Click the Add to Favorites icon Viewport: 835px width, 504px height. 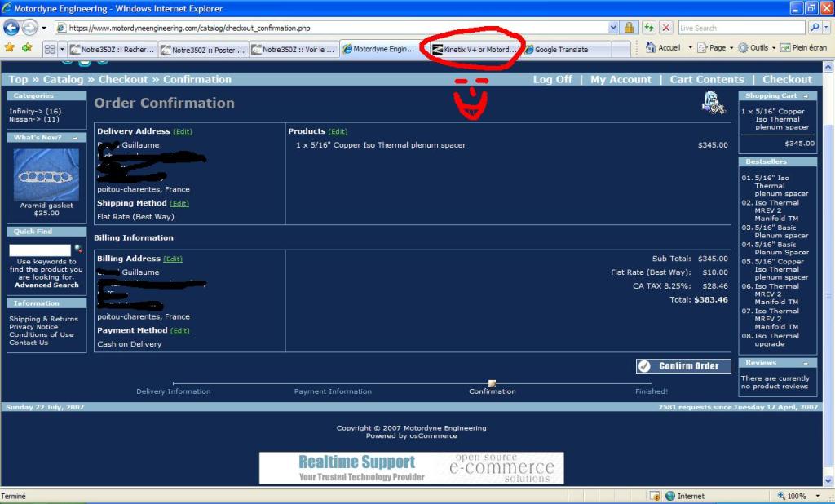[27, 48]
